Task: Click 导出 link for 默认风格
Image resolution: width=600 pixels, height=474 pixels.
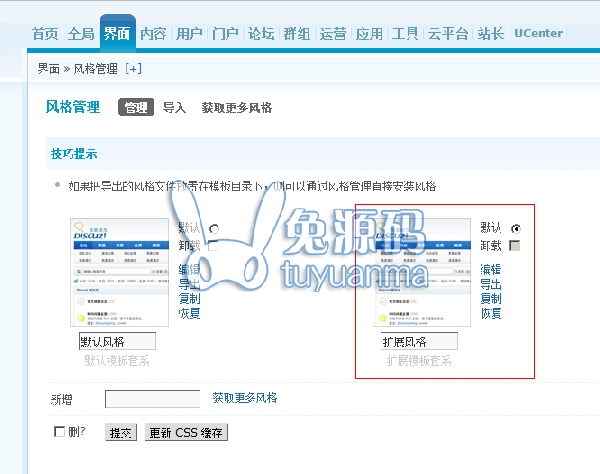Action: tap(189, 284)
